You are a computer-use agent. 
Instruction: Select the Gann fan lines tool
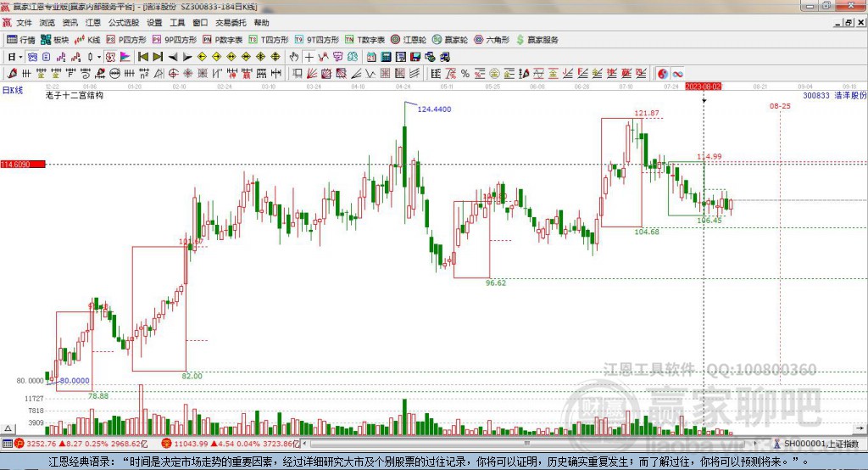tap(311, 73)
